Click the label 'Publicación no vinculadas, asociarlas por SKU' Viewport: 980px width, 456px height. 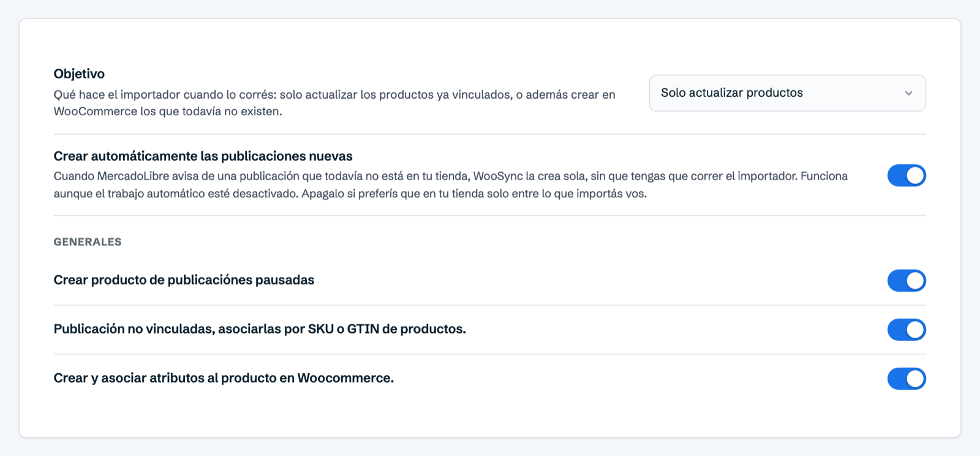(x=260, y=329)
